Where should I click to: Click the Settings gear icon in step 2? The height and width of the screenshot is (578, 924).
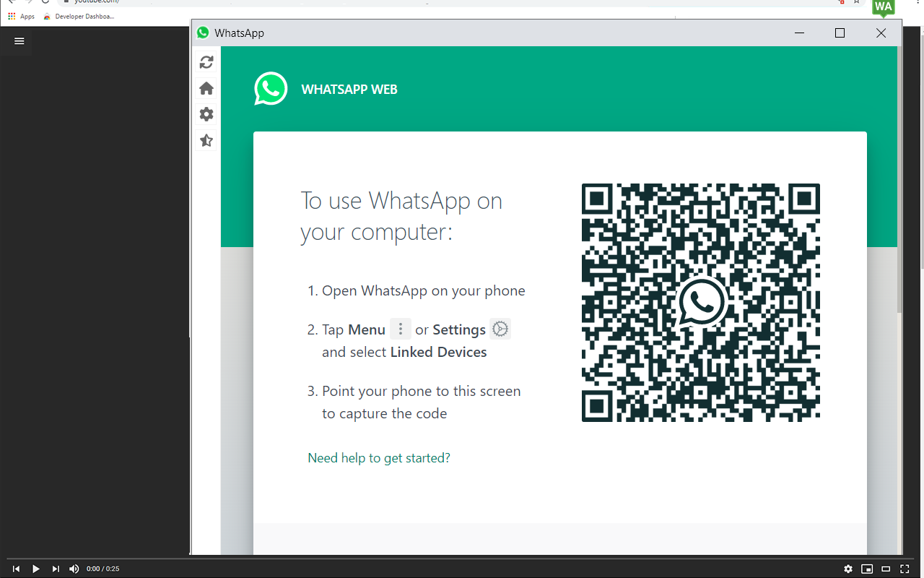pos(500,329)
